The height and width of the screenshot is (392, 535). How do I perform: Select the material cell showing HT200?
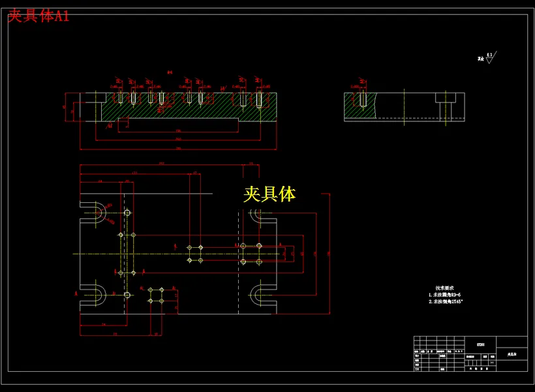click(481, 345)
